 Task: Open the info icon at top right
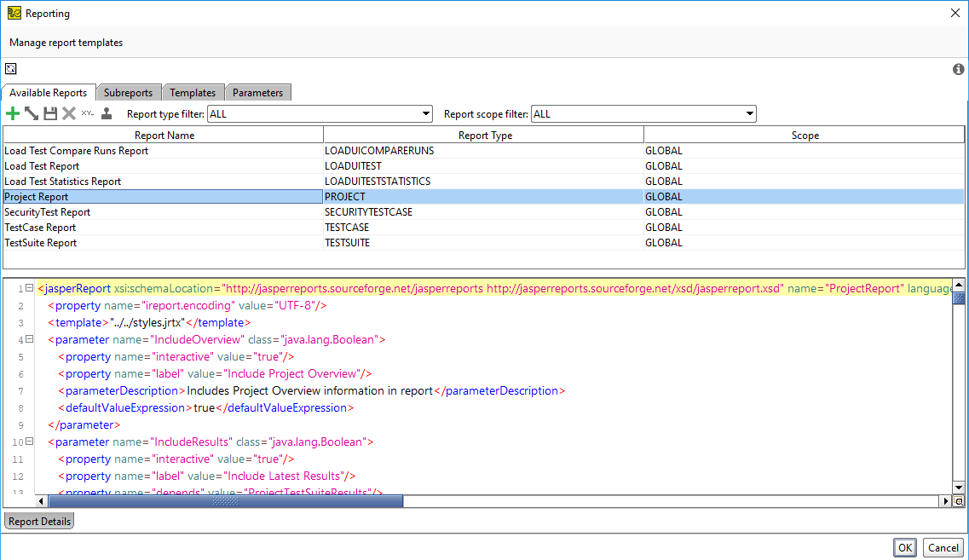(x=958, y=69)
